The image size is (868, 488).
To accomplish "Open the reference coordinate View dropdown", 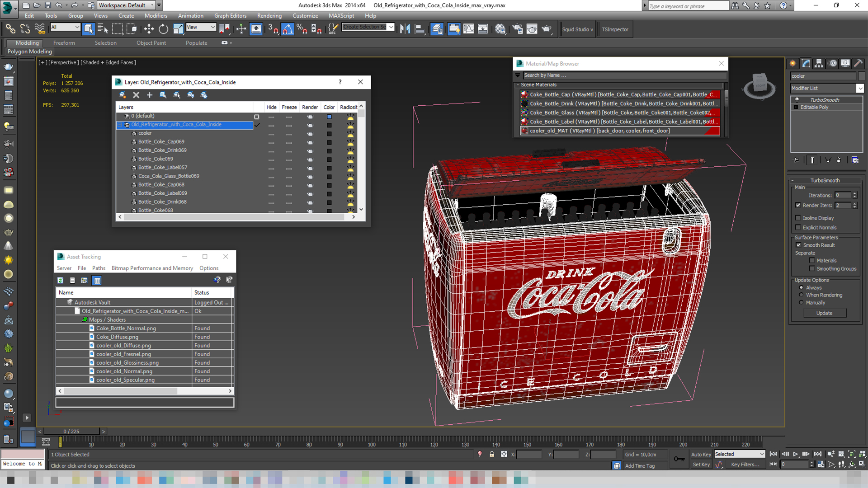I will pos(201,27).
